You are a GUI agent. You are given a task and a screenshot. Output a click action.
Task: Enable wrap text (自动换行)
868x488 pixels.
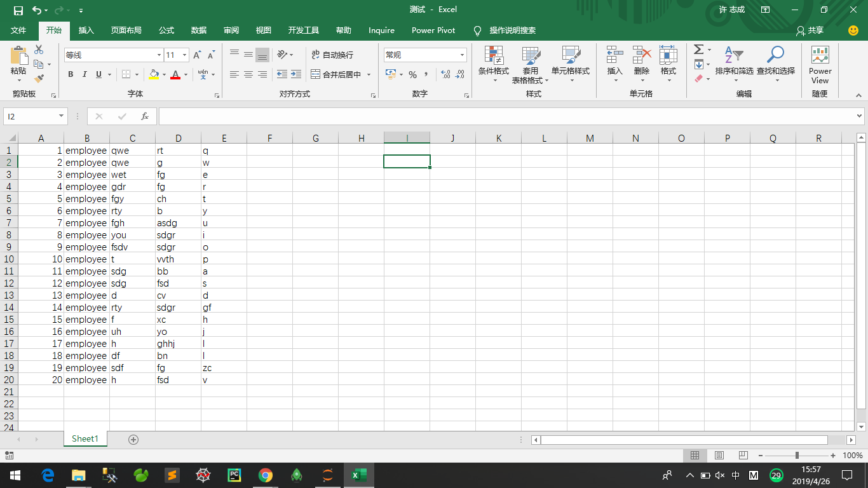tap(331, 55)
